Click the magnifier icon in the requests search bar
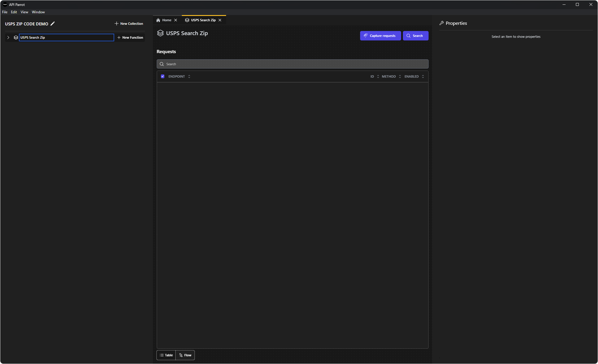 pos(162,64)
